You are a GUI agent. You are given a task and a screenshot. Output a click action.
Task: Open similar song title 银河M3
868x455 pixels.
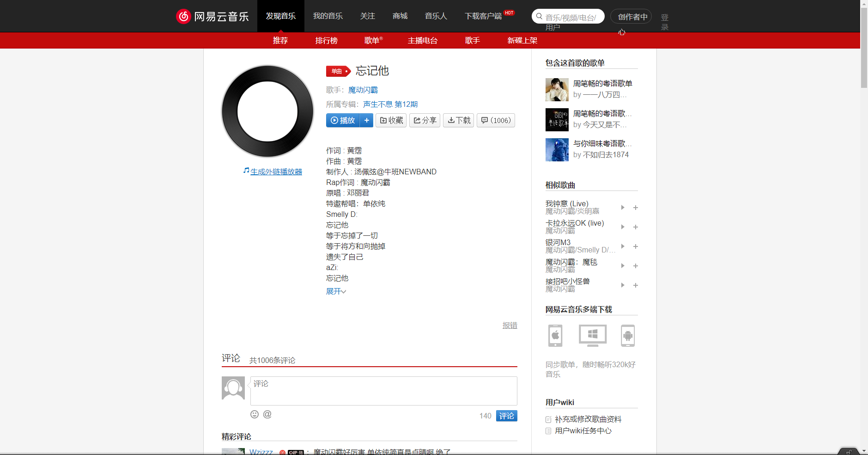pos(558,243)
